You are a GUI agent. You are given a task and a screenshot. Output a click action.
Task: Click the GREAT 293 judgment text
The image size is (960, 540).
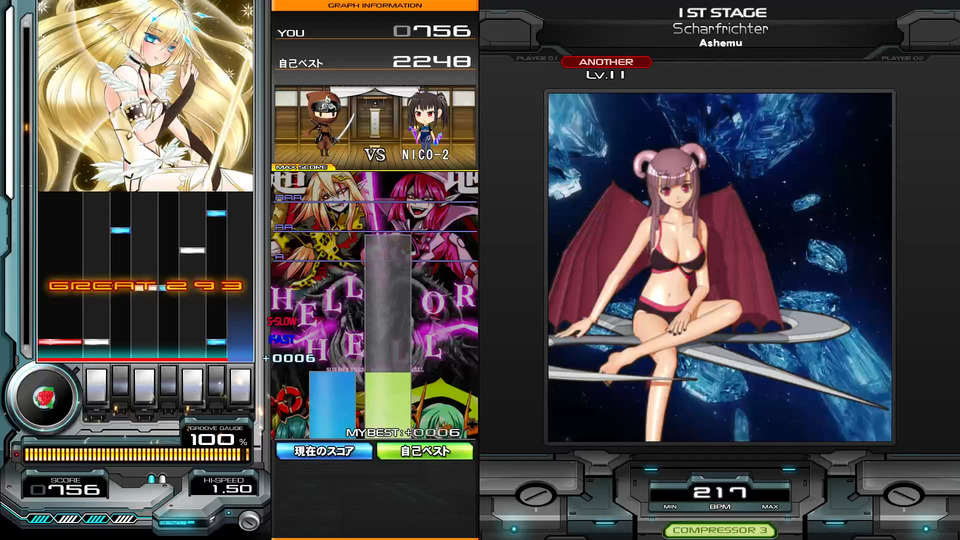[x=146, y=286]
